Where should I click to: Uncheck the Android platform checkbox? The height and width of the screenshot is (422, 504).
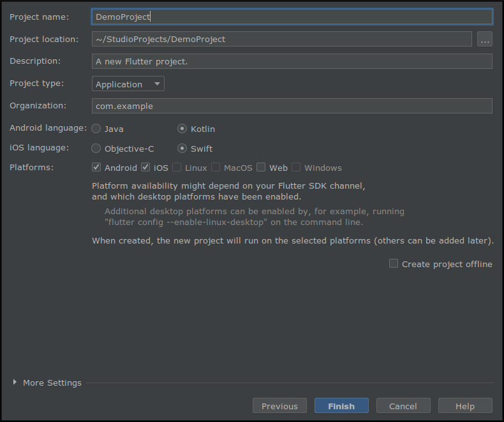97,168
